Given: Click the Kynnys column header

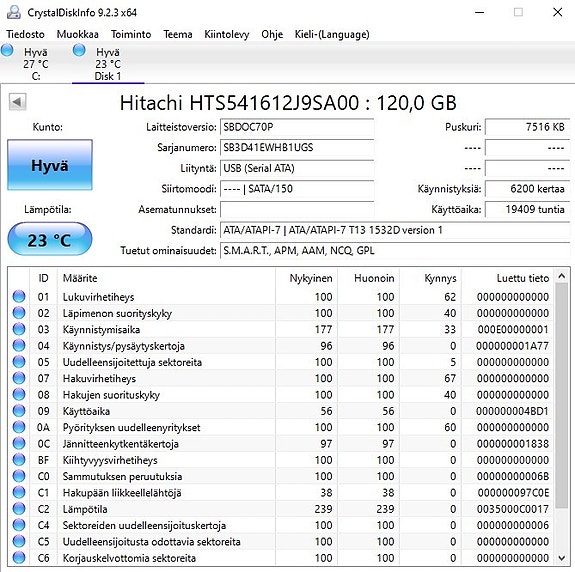Looking at the screenshot, I should coord(430,278).
